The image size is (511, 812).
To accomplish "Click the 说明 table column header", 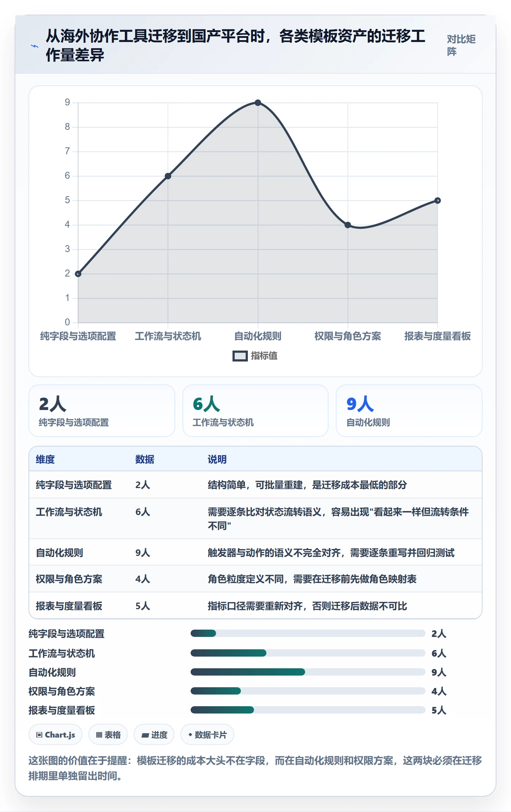I will (217, 459).
